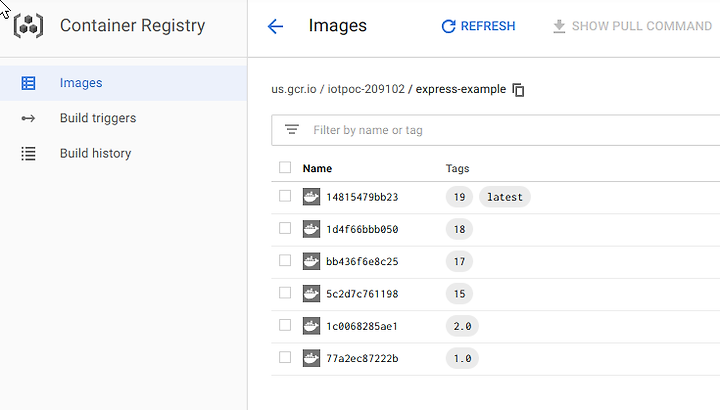Tick the checkbox for image 77a2ec87222b

tap(285, 357)
